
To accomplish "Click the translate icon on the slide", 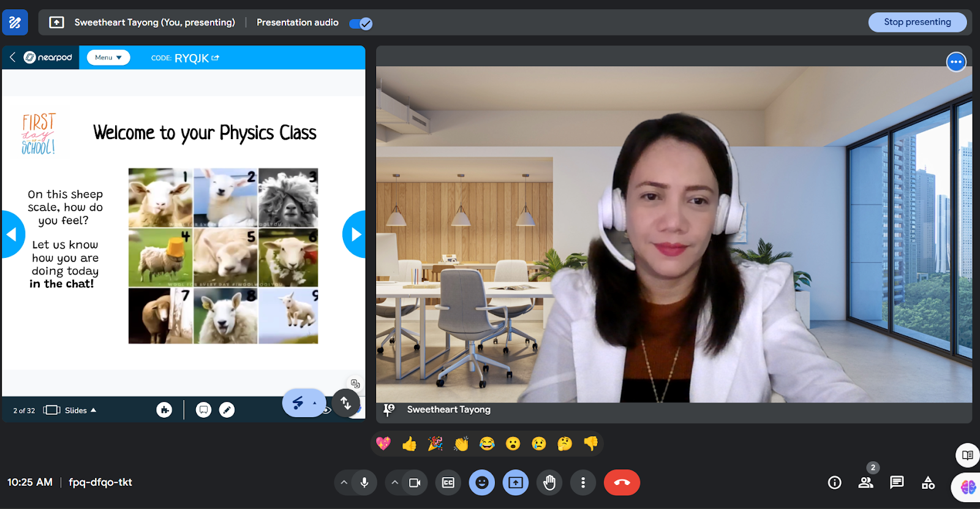I will [355, 383].
